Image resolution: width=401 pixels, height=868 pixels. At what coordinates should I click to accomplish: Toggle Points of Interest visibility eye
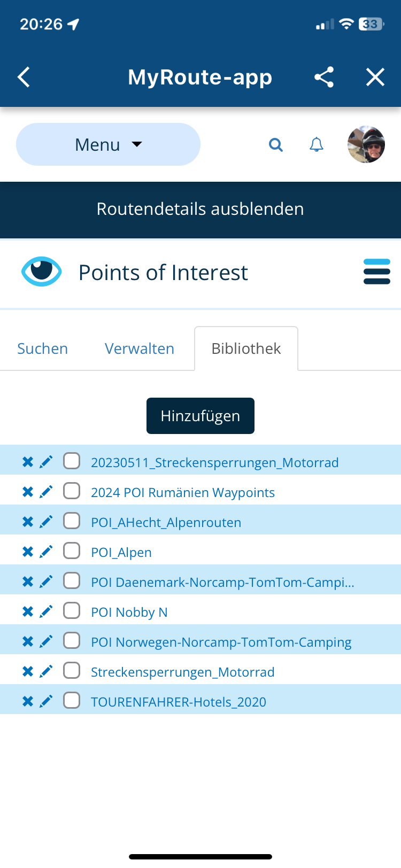point(41,272)
